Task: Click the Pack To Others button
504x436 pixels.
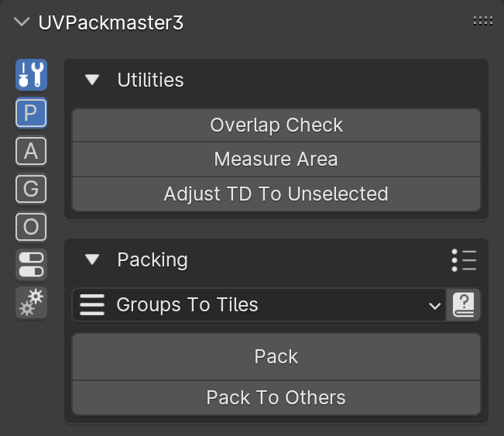Action: pyautogui.click(x=276, y=398)
